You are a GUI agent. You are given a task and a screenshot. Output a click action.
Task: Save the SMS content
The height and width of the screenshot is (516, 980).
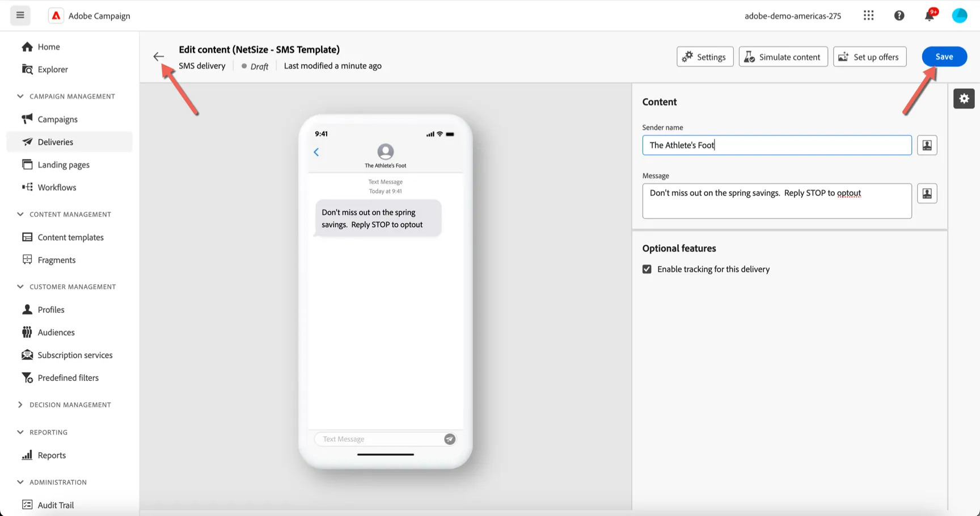click(944, 57)
